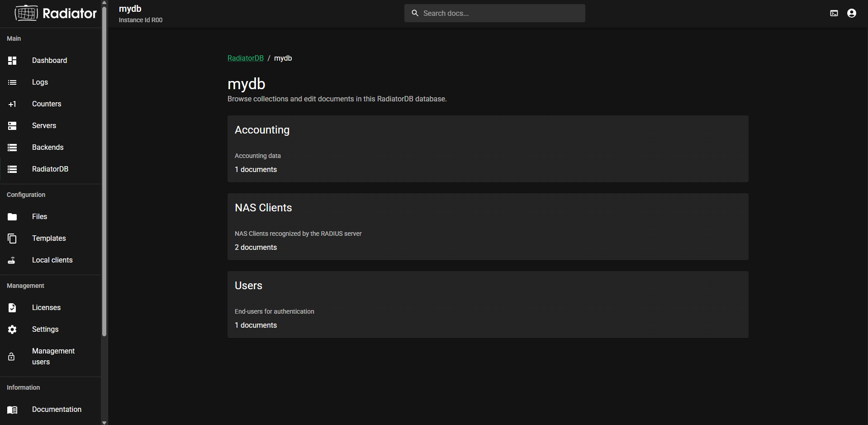868x425 pixels.
Task: Click the sidebar scroll up arrow
Action: pos(104,2)
